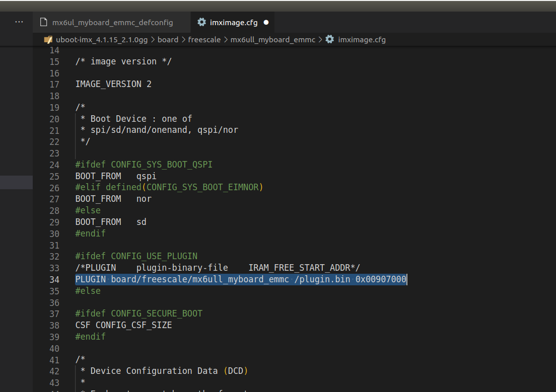Click line number 17 in the gutter
Viewport: 556px width, 392px height.
[54, 85]
